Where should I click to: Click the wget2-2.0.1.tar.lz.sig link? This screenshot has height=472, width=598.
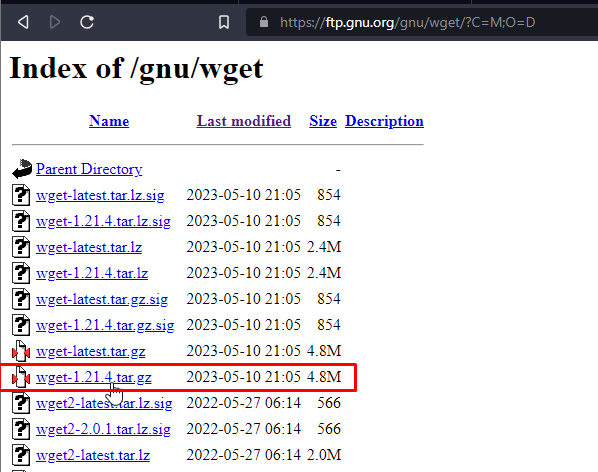(103, 429)
